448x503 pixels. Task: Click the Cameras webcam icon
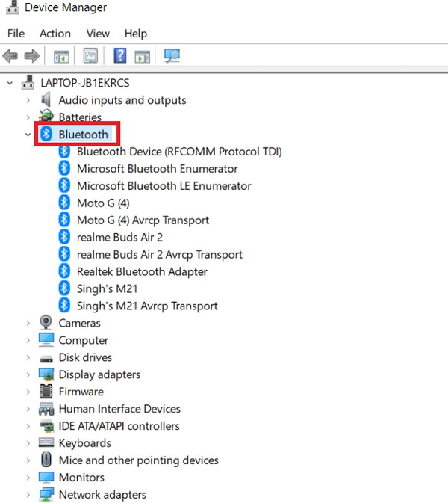point(46,322)
